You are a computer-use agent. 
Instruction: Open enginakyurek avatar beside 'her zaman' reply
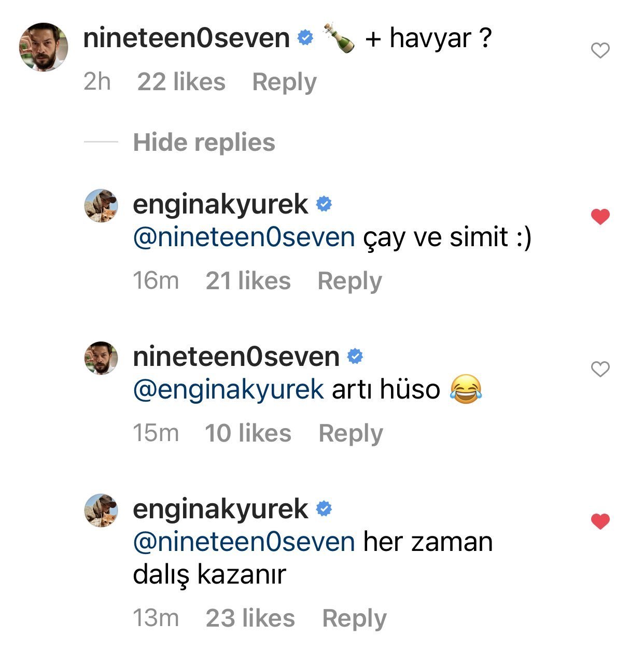[x=101, y=510]
